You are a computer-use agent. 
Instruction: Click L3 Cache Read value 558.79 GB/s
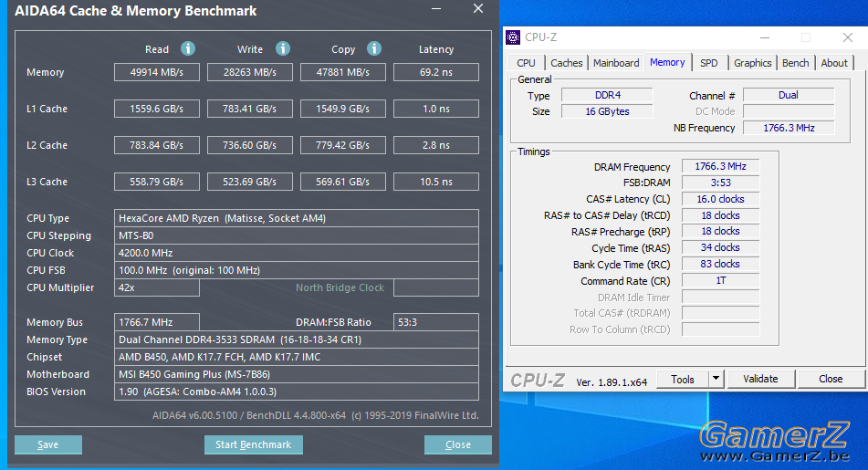click(x=157, y=182)
